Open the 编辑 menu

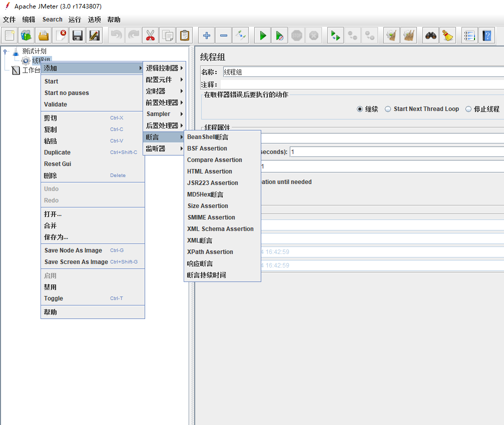(29, 19)
